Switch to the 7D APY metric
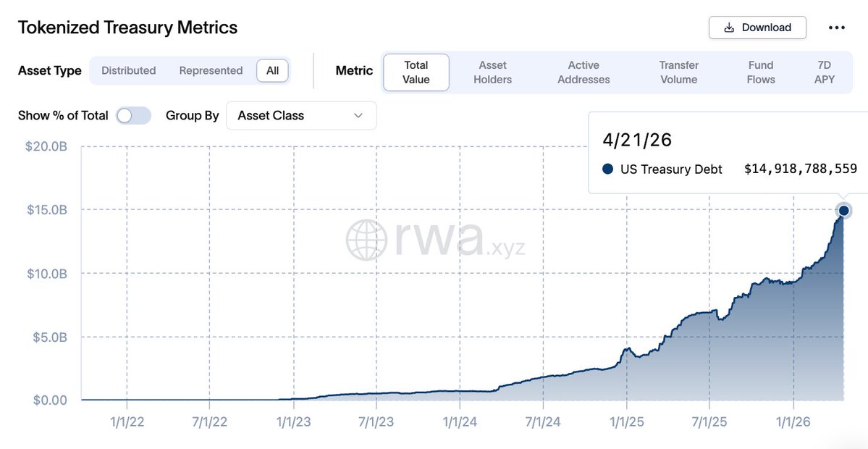The image size is (868, 449). [x=825, y=72]
